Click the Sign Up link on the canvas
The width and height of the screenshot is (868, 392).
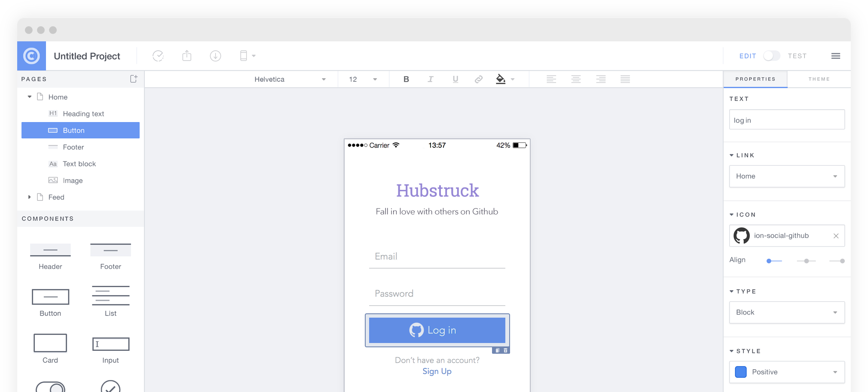pos(437,371)
